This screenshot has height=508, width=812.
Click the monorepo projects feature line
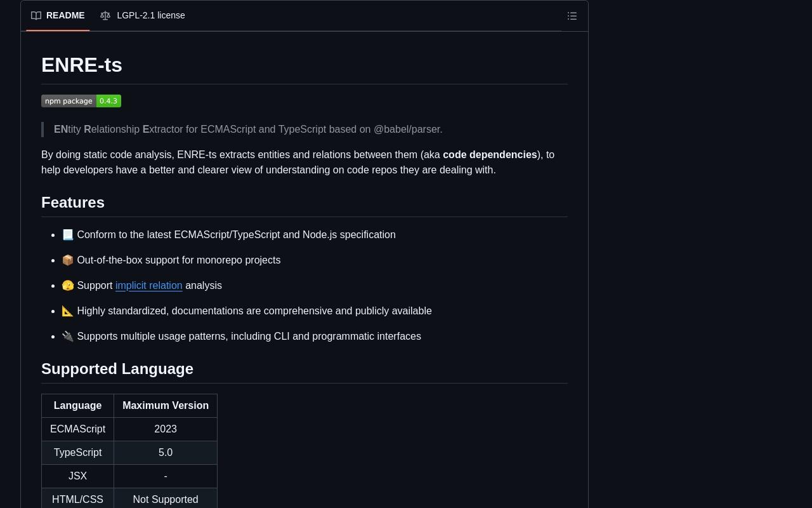(171, 260)
